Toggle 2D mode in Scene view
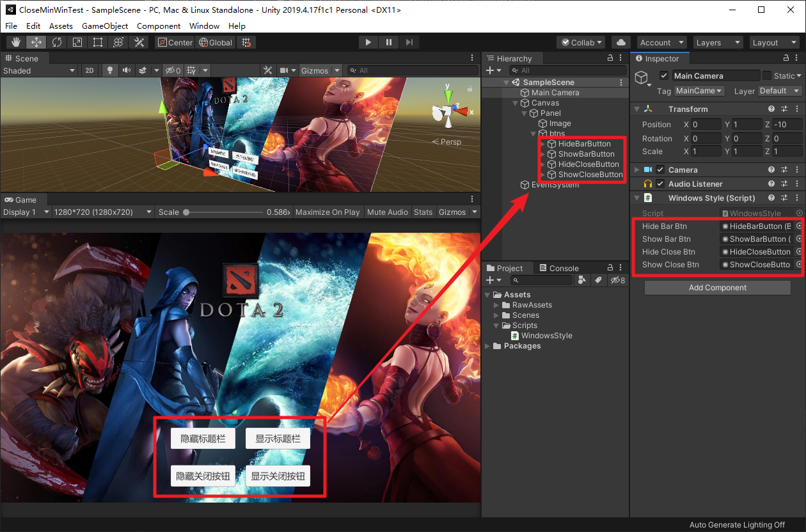Image resolution: width=806 pixels, height=532 pixels. pos(90,70)
